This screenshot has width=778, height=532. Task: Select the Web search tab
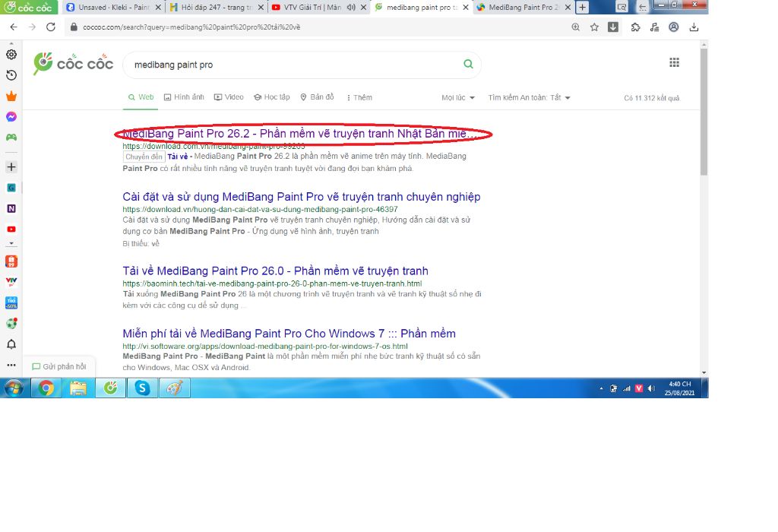coord(141,97)
